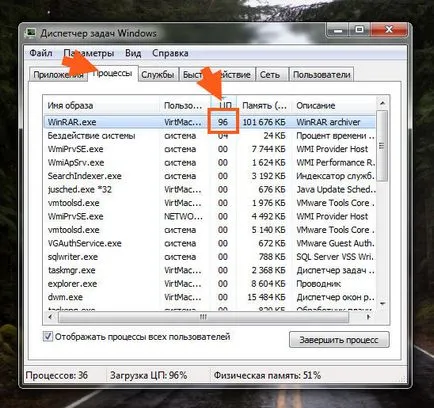Click the vertical scrollbar thumb
This screenshot has height=408, width=434.
(382, 146)
